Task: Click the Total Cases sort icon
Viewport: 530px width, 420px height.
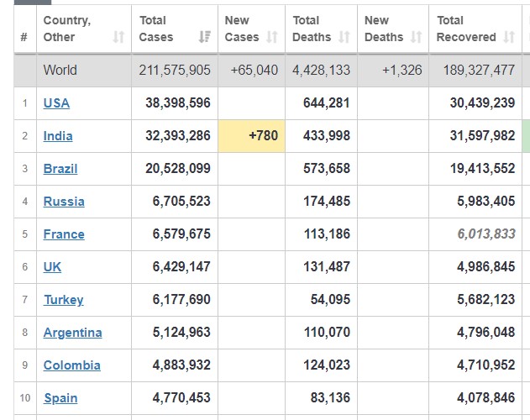Action: pos(205,37)
